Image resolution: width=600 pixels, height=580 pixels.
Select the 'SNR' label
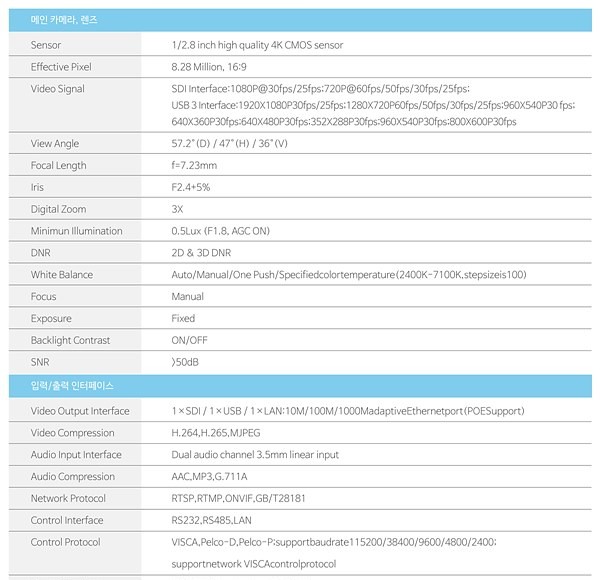point(40,362)
